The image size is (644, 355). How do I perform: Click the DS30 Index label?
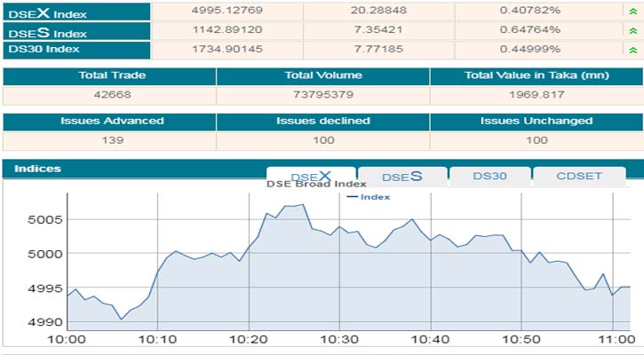44,49
